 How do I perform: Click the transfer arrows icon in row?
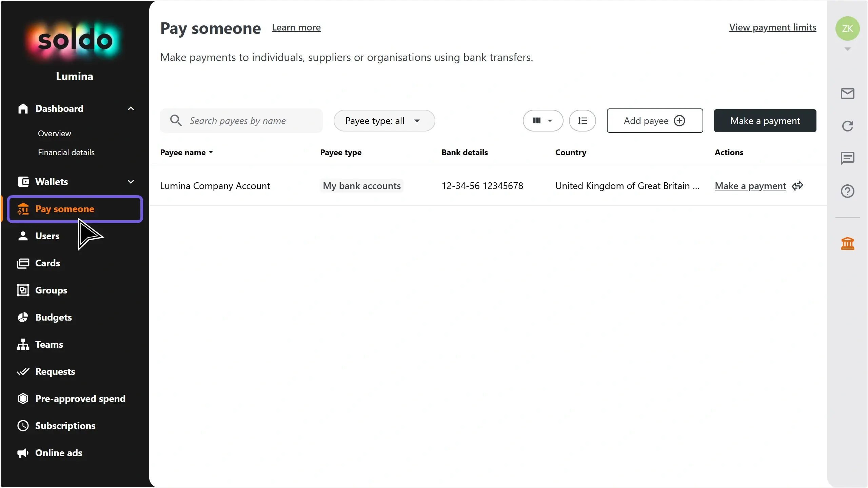(x=797, y=186)
